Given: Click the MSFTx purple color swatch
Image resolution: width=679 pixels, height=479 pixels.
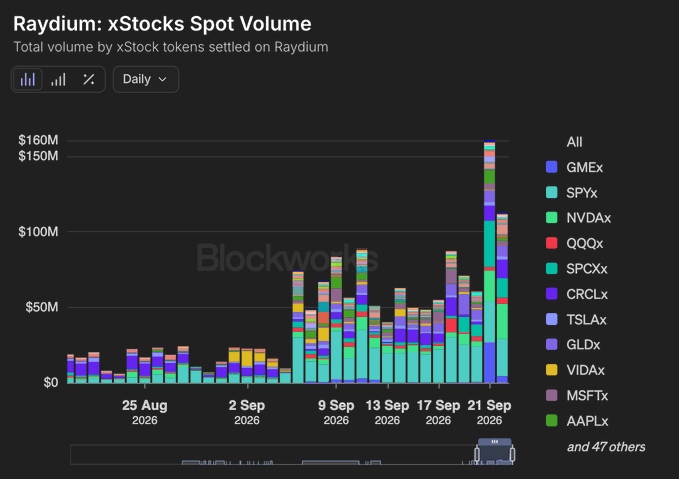Looking at the screenshot, I should tap(552, 395).
